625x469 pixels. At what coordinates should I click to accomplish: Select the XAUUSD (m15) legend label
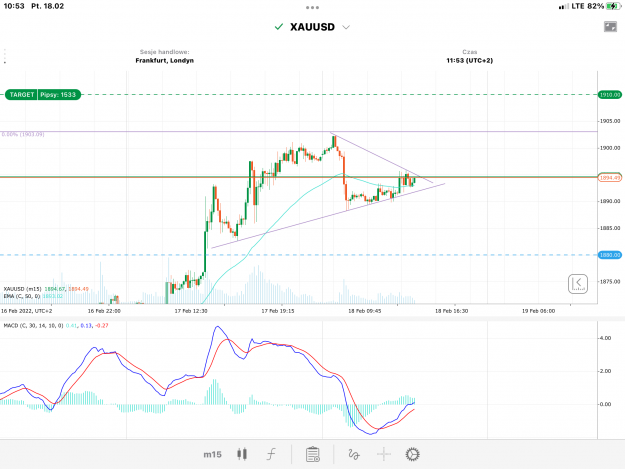click(x=22, y=289)
